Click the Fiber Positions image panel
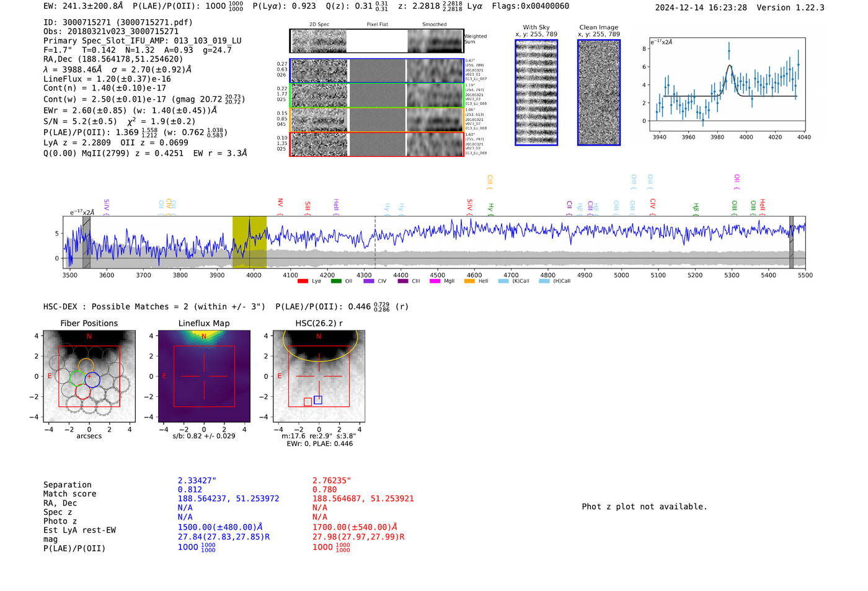The height and width of the screenshot is (591, 868). (89, 376)
